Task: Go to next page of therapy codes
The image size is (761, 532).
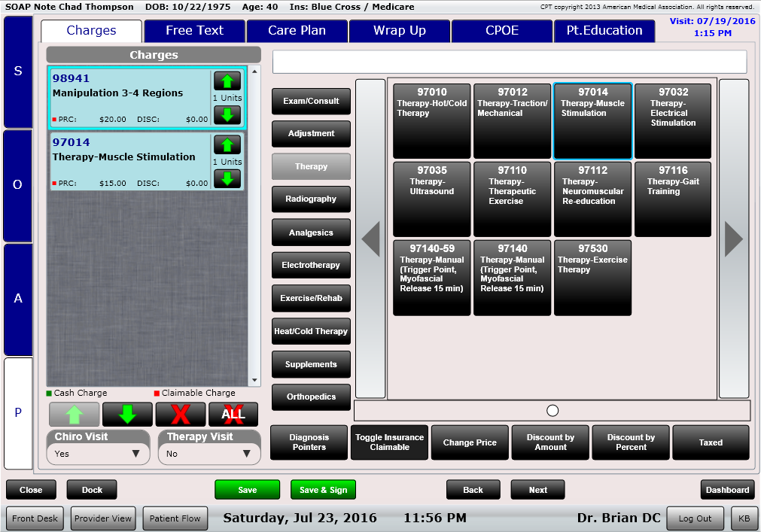Action: pos(733,239)
